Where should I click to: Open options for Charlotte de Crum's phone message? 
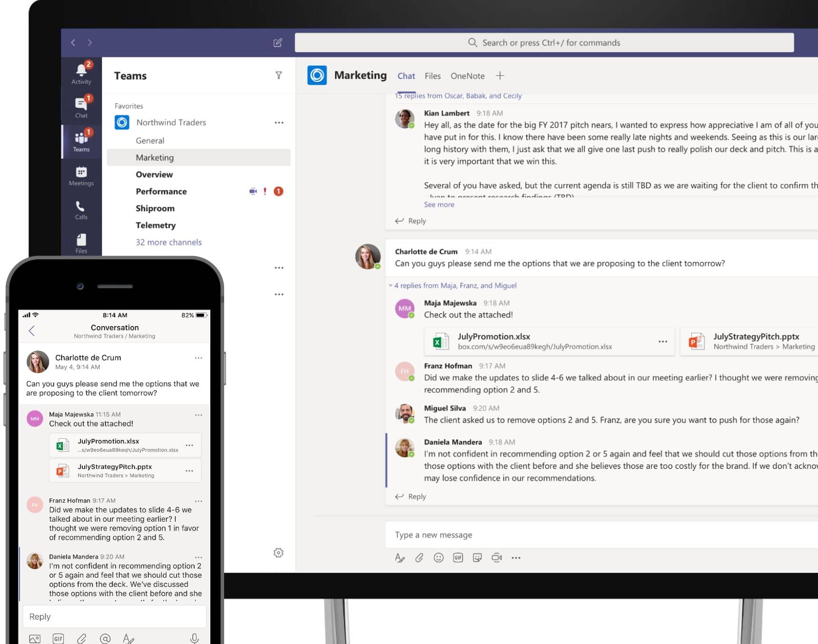click(198, 358)
